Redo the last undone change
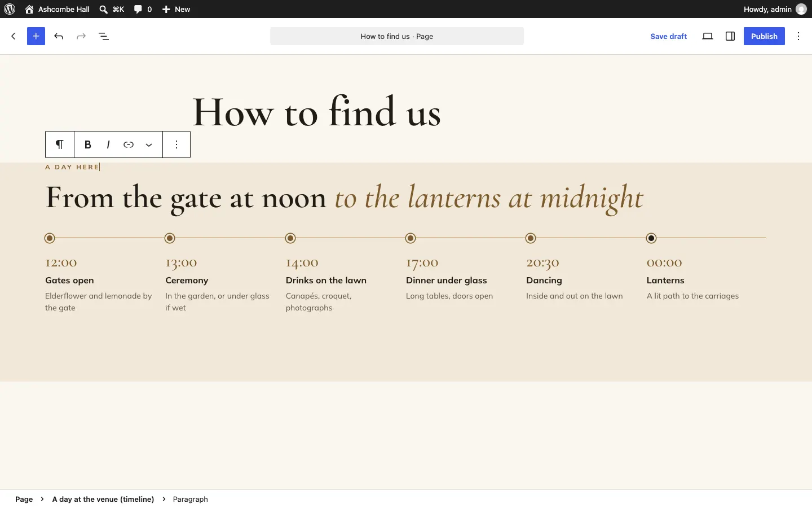This screenshot has height=508, width=812. (81, 36)
